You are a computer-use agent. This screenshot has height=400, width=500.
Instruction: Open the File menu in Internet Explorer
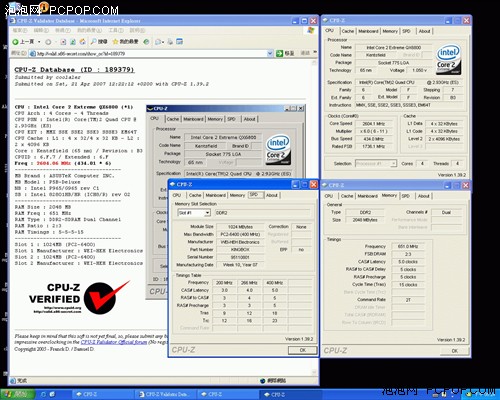(x=20, y=30)
